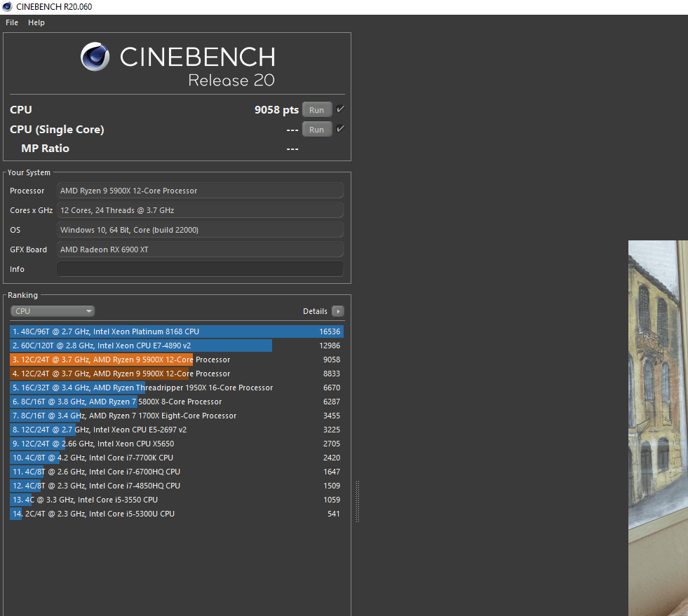Click the 9058 pts CPU score
The image size is (688, 616).
point(276,109)
